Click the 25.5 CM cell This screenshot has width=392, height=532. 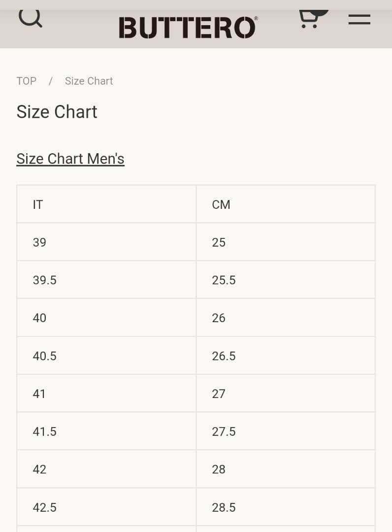(286, 280)
